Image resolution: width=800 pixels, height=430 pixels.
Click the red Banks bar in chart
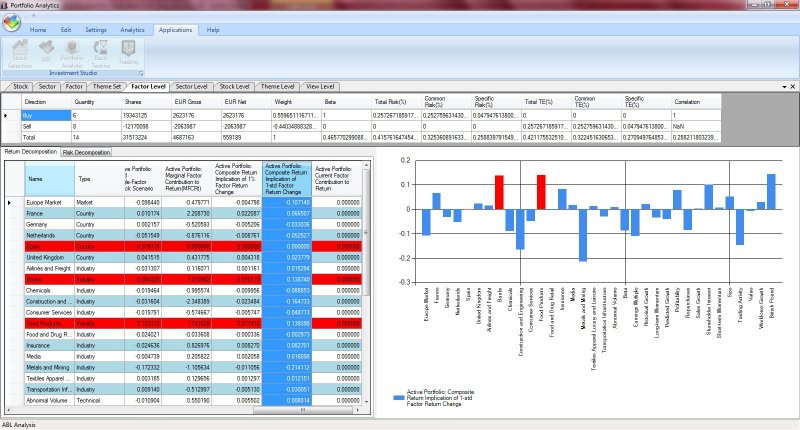click(499, 192)
